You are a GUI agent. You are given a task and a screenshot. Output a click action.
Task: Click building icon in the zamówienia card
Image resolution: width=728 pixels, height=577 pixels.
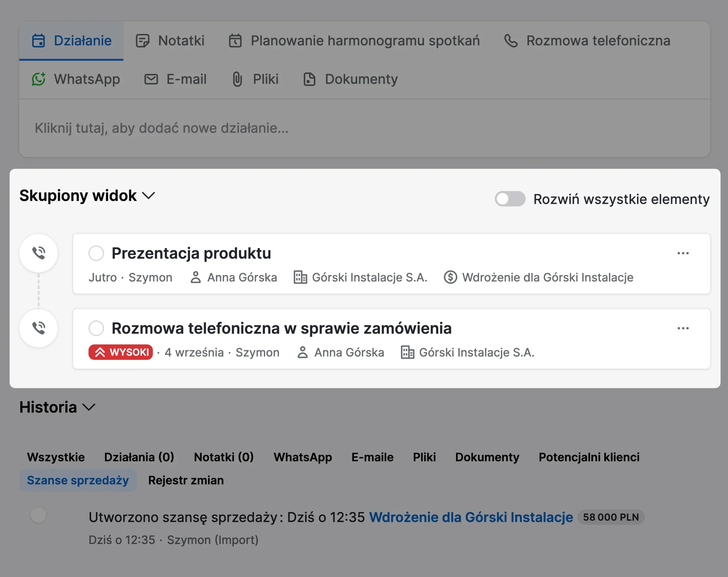pos(407,352)
